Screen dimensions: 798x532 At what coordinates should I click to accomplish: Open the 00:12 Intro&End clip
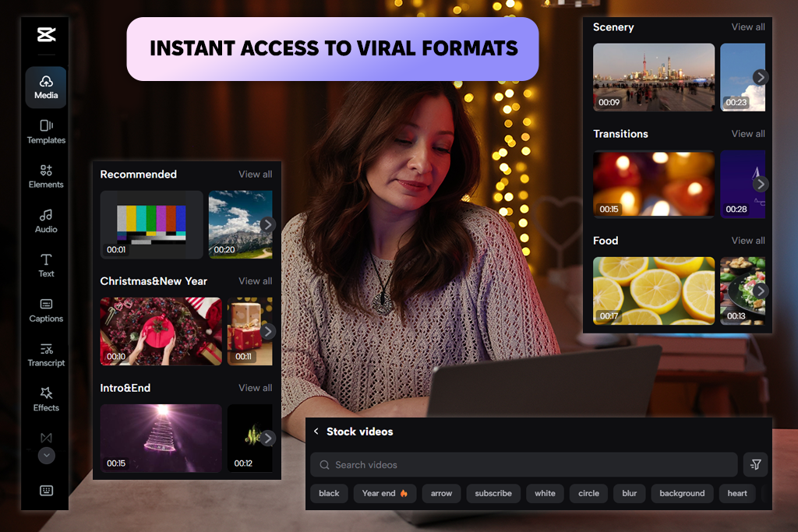[x=249, y=438]
